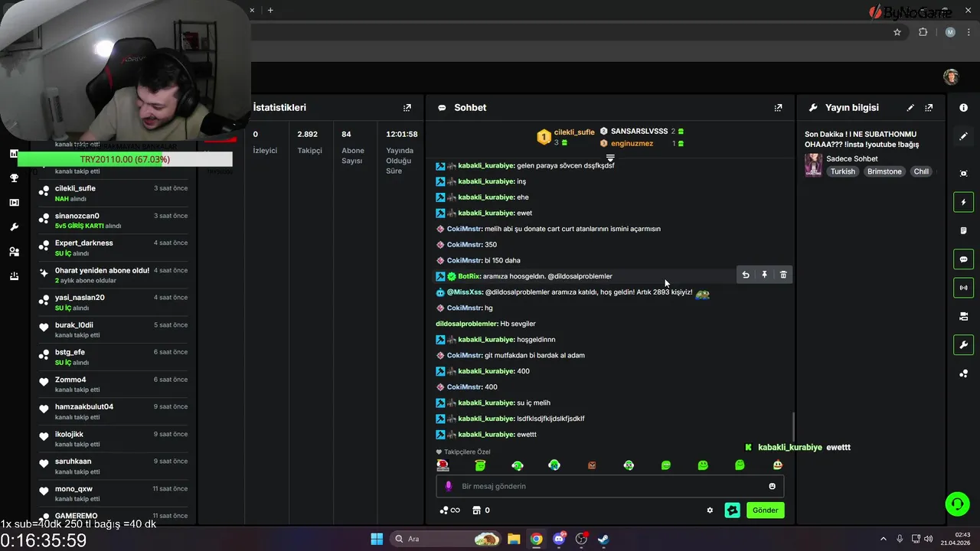Delete the BotRix chat message
The width and height of the screenshot is (980, 551).
click(783, 275)
